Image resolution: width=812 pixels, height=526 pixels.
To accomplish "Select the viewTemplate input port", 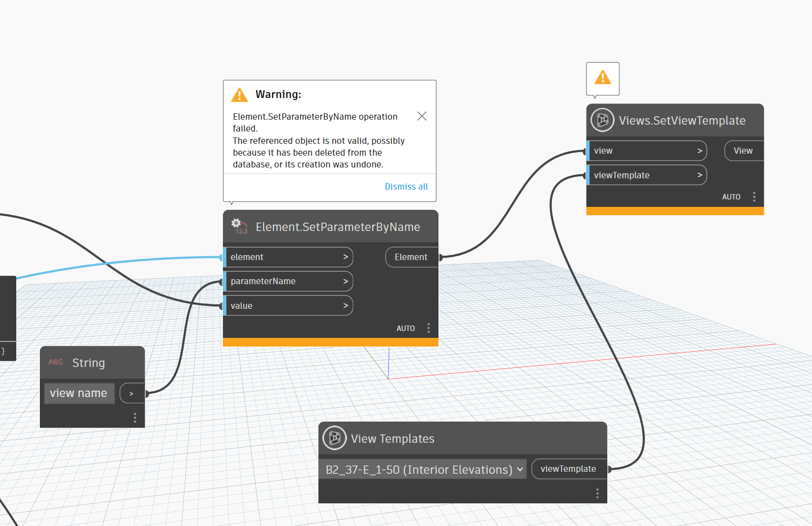I will [x=647, y=175].
